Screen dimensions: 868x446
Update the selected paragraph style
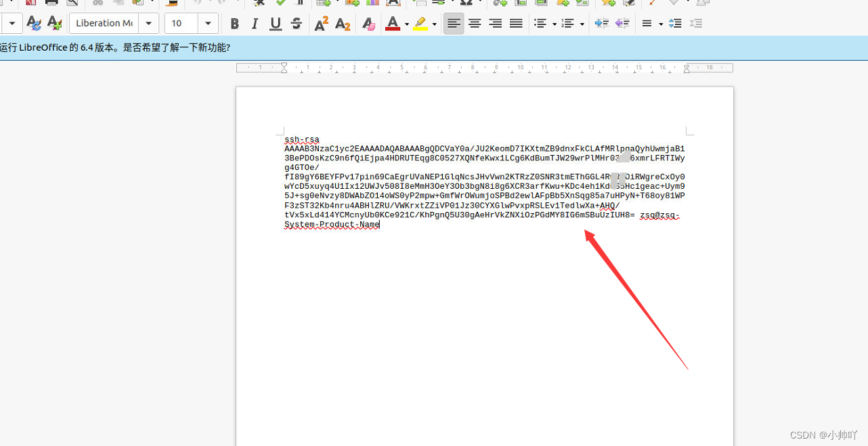pyautogui.click(x=33, y=24)
